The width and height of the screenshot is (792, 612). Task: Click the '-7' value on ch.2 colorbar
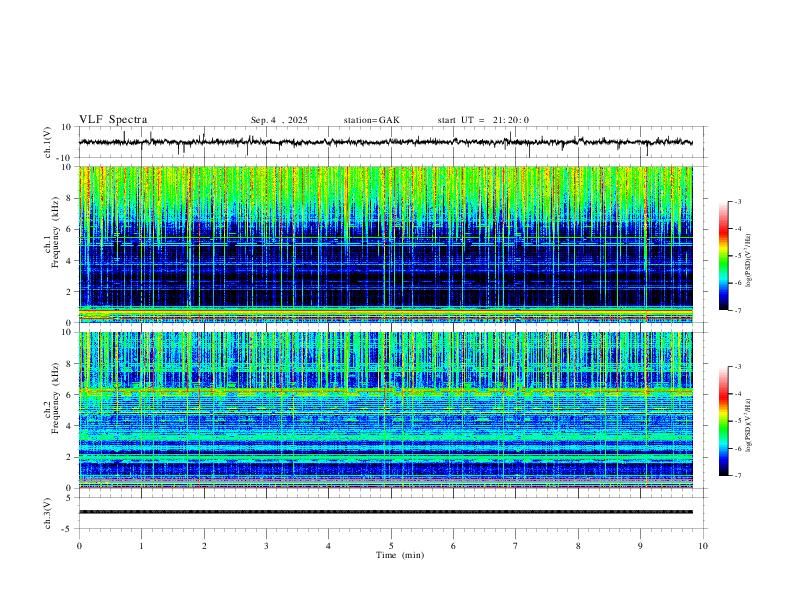tap(737, 475)
